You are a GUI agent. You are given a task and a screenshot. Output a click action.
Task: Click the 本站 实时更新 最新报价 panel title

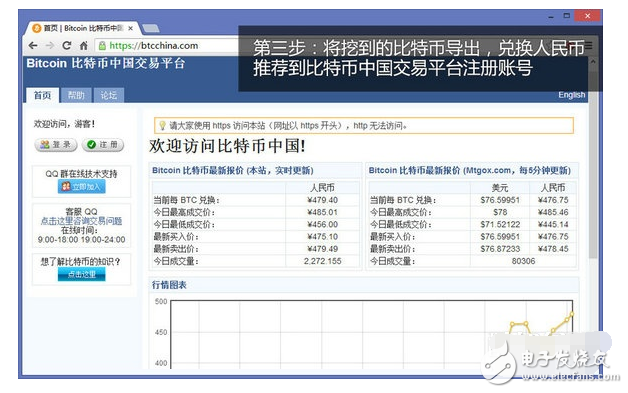233,170
